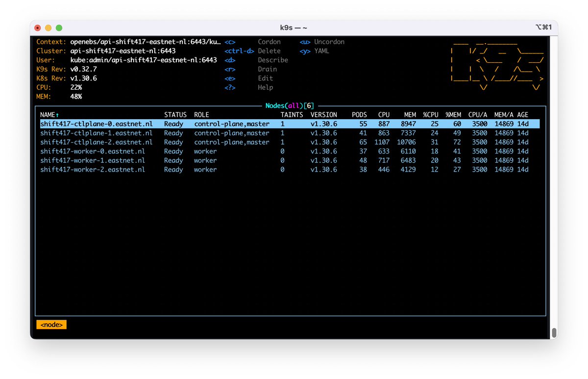
Task: Click the User value kube:admin
Action: [144, 60]
